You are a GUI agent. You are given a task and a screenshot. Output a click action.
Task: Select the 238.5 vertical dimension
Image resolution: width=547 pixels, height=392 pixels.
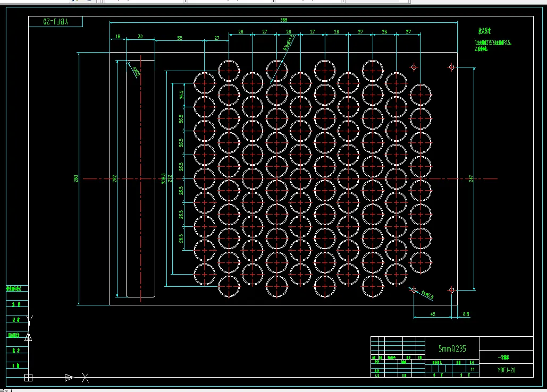click(163, 178)
